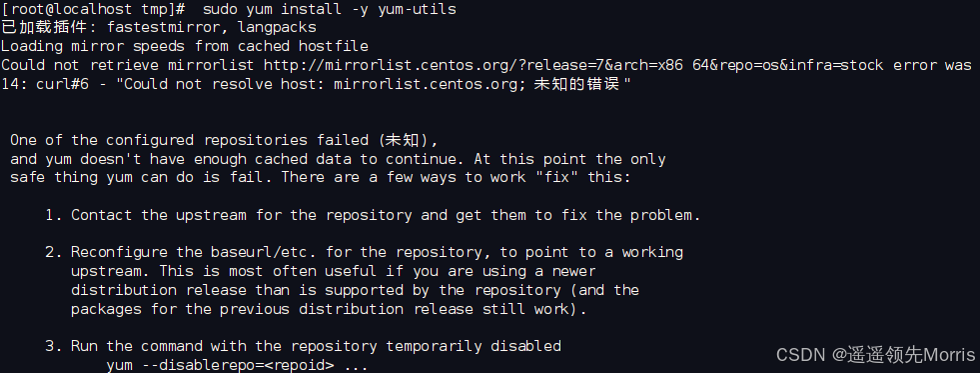
Task: Click the fastestmirror, langpacks plugins line
Action: [159, 28]
